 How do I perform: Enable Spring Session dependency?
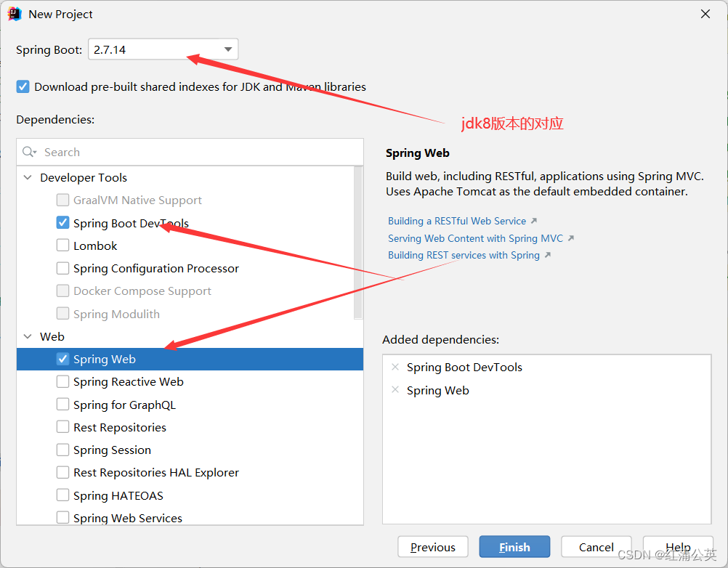tap(62, 450)
